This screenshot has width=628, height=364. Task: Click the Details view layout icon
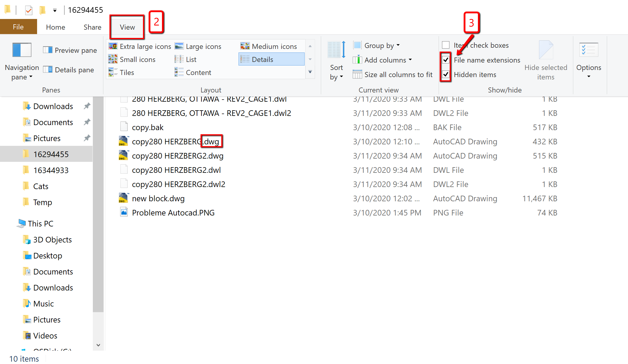coord(271,59)
